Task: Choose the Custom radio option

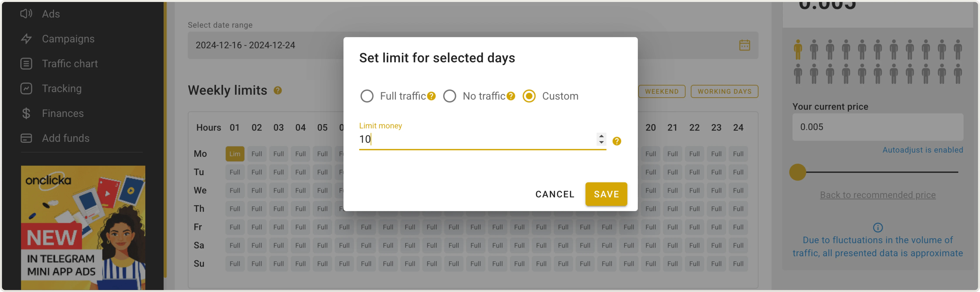Action: (529, 96)
